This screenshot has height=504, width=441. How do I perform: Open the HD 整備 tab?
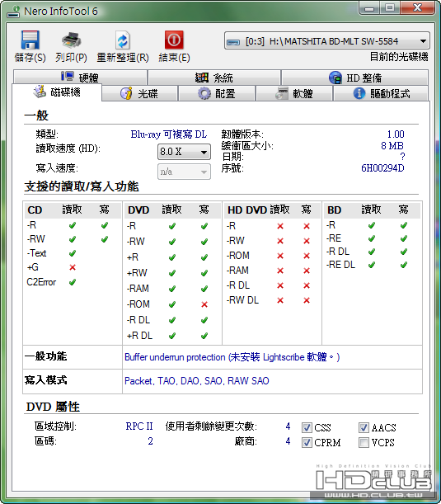click(355, 78)
